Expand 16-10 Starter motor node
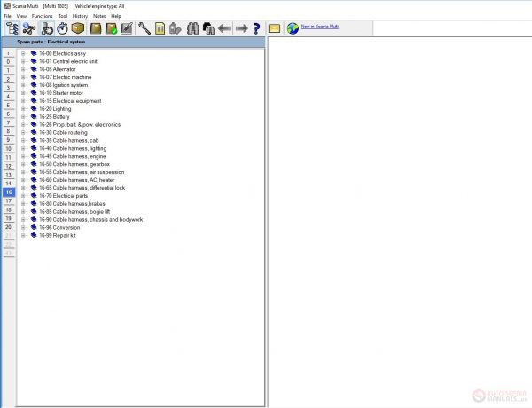Screen dimensions: 532x408 tap(23, 93)
